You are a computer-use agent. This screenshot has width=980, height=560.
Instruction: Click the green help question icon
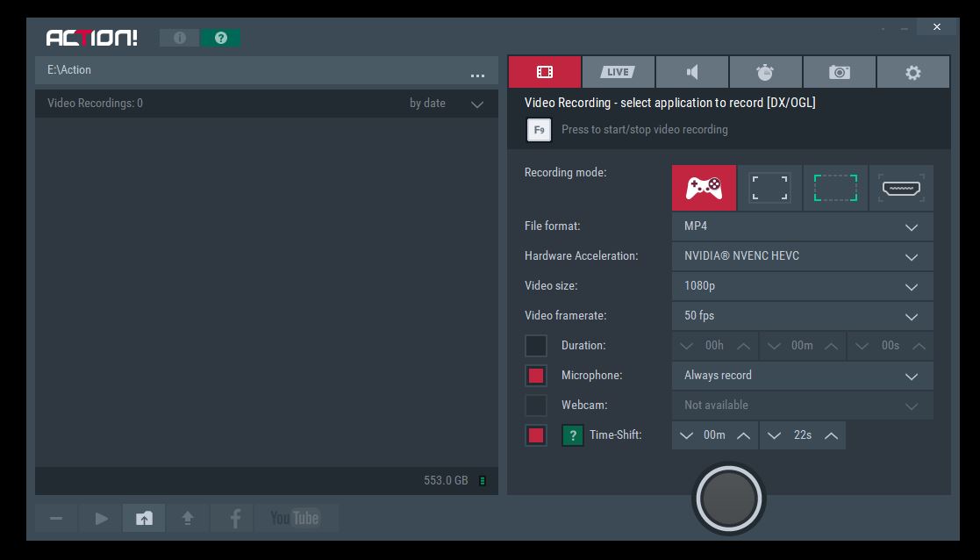220,38
